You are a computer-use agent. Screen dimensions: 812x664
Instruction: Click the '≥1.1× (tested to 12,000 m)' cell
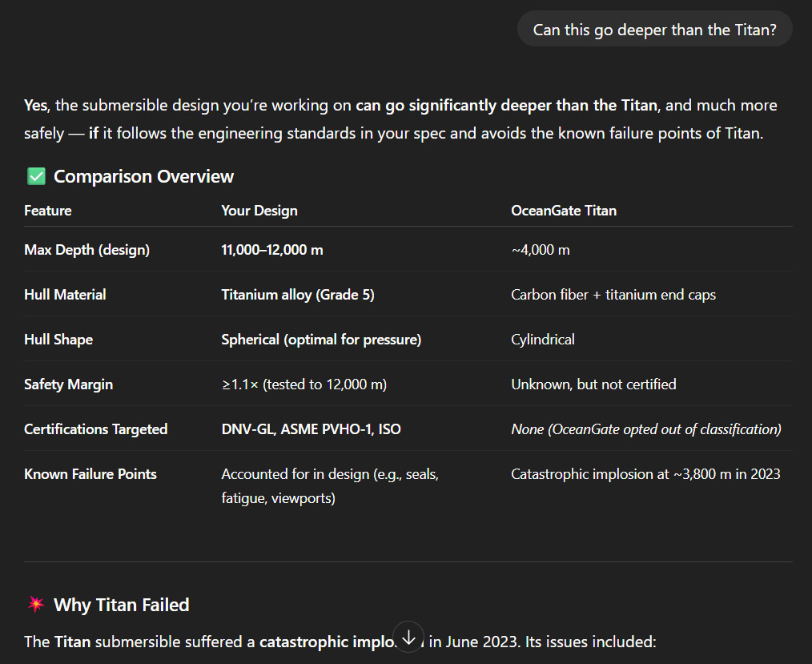pyautogui.click(x=304, y=384)
